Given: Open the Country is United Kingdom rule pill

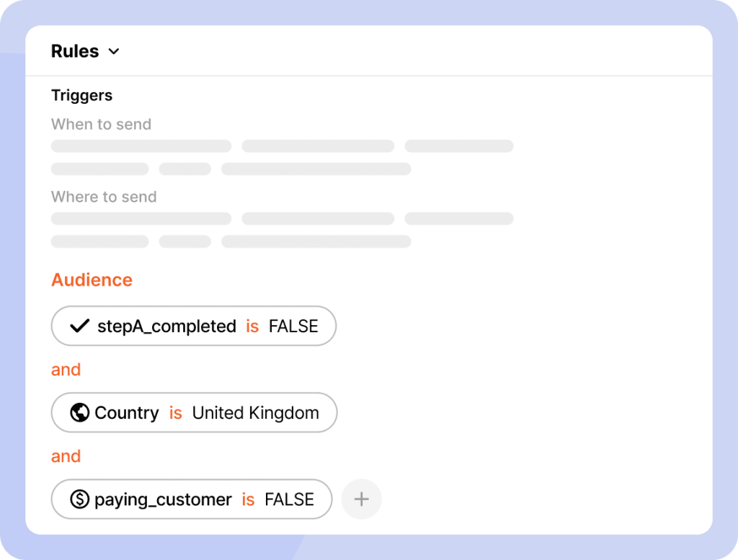Looking at the screenshot, I should [x=194, y=413].
